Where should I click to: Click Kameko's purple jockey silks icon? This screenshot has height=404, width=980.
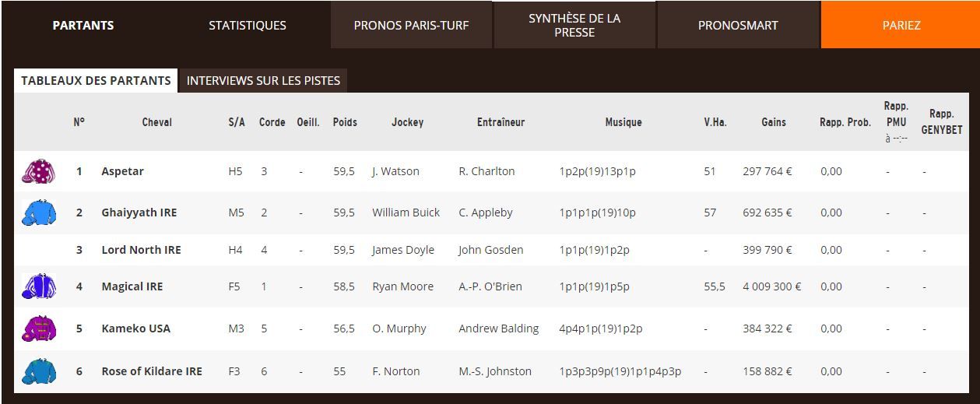pos(39,328)
